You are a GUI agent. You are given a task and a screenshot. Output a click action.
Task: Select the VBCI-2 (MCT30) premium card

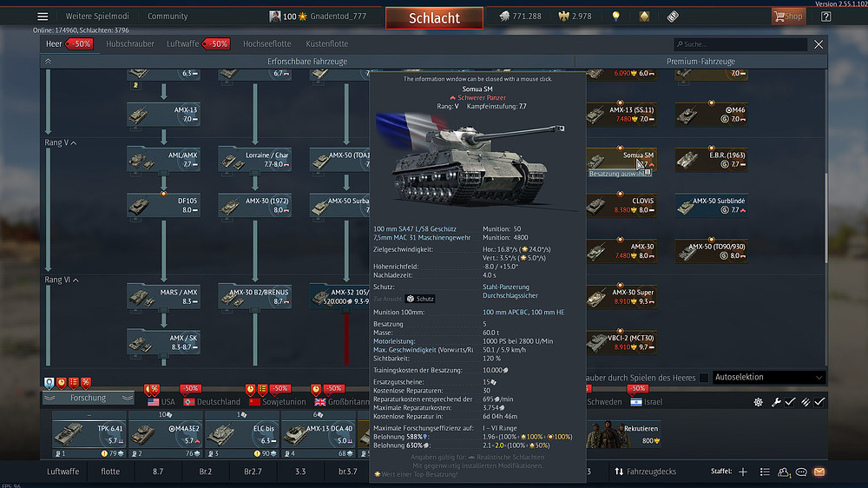click(621, 342)
